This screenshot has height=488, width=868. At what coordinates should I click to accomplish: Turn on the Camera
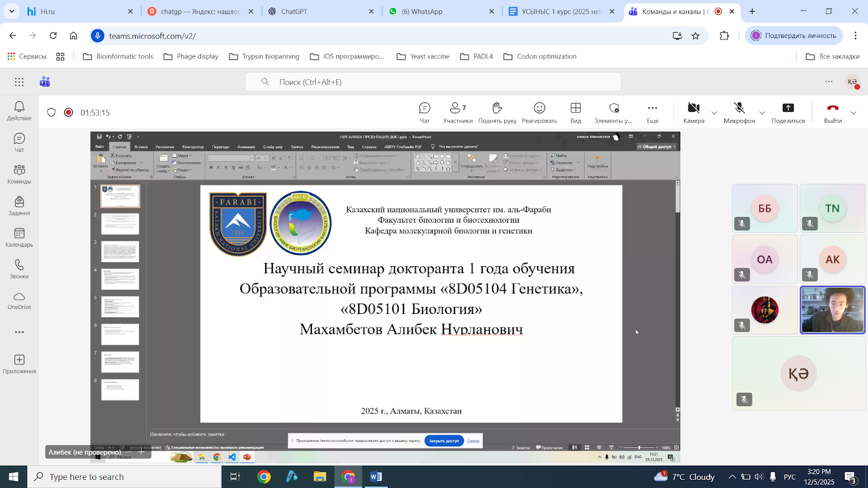pyautogui.click(x=693, y=112)
